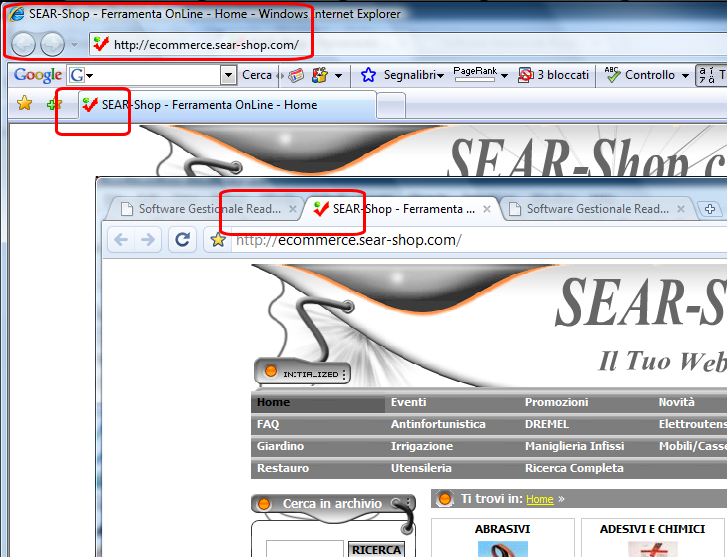Click the Internet Explorer forward button
This screenshot has height=557, width=727.
tap(52, 45)
